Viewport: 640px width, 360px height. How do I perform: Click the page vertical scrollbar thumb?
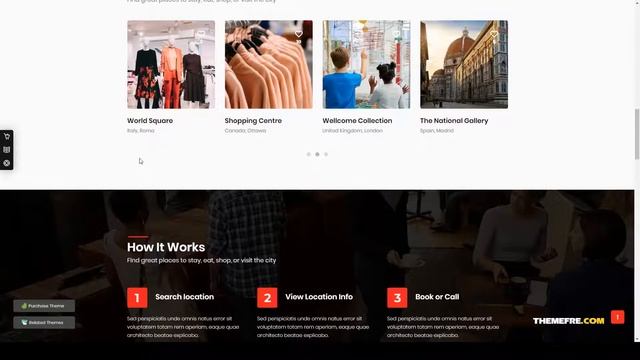click(x=637, y=134)
